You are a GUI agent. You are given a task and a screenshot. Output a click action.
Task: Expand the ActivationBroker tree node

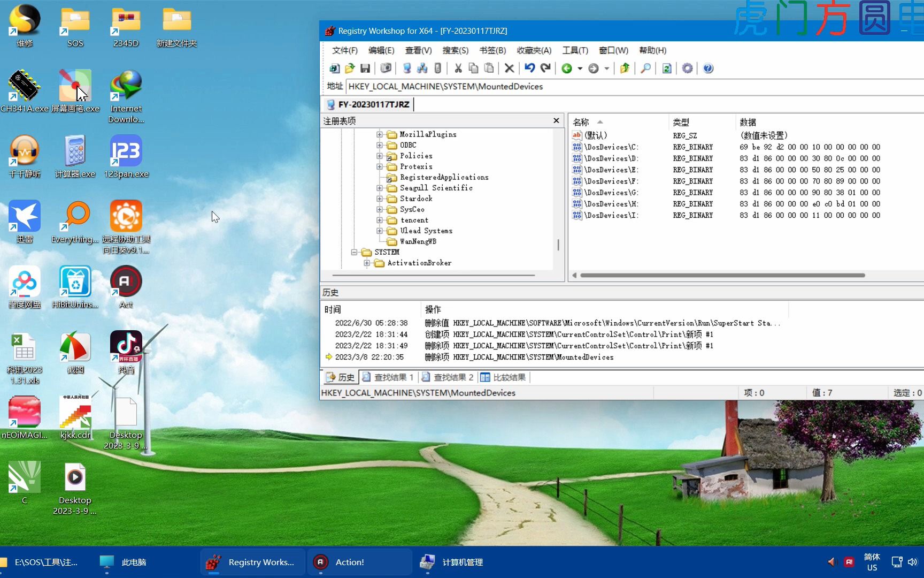367,263
